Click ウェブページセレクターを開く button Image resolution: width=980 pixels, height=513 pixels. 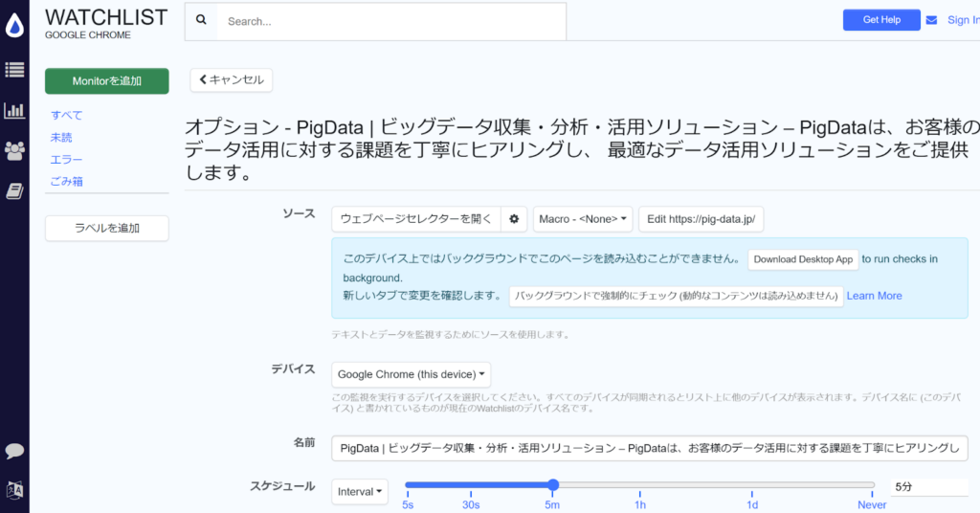416,219
